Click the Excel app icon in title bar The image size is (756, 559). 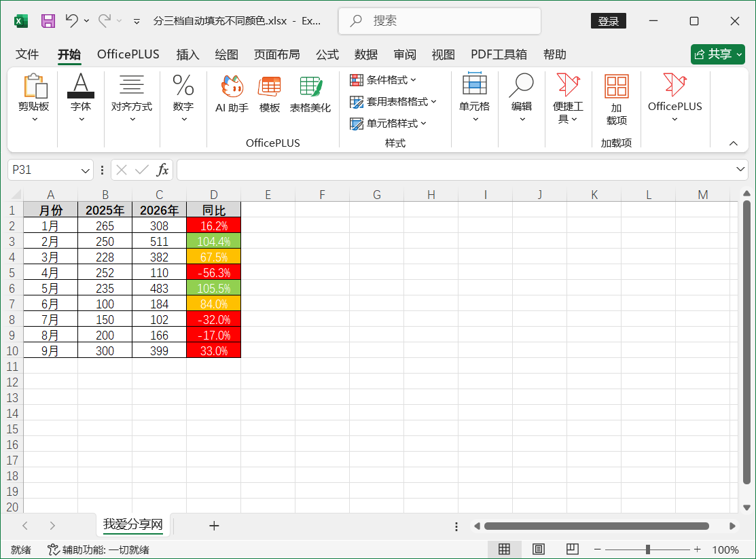pyautogui.click(x=21, y=21)
